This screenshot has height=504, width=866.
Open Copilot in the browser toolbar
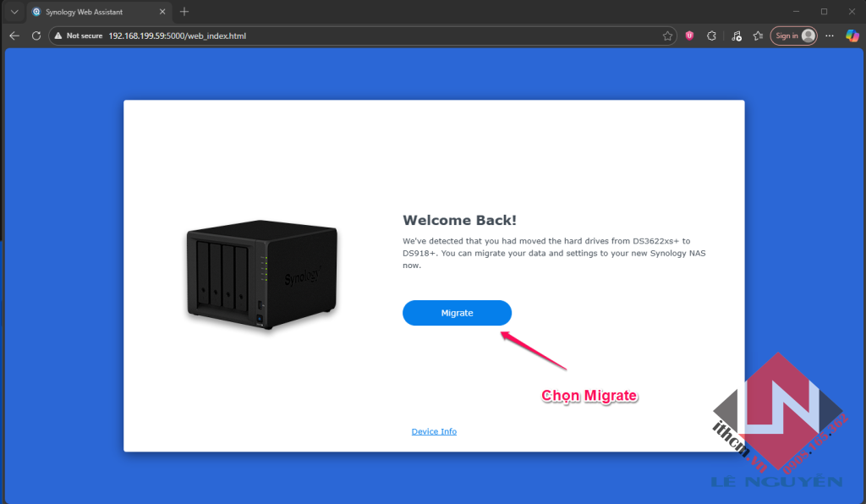(852, 36)
